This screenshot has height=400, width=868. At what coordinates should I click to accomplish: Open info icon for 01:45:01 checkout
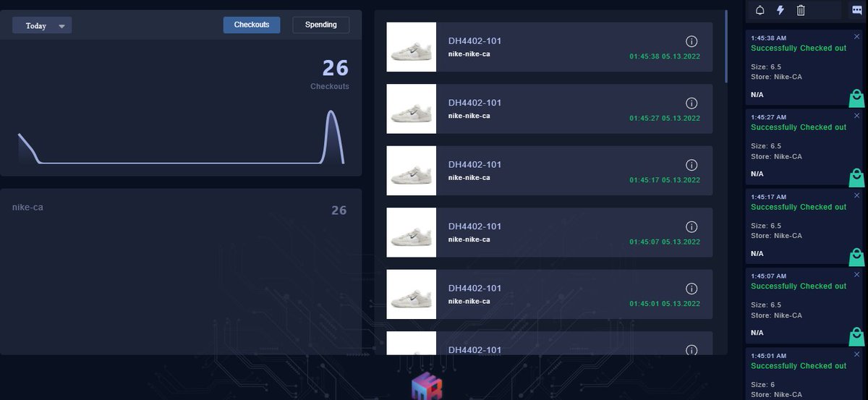(691, 289)
